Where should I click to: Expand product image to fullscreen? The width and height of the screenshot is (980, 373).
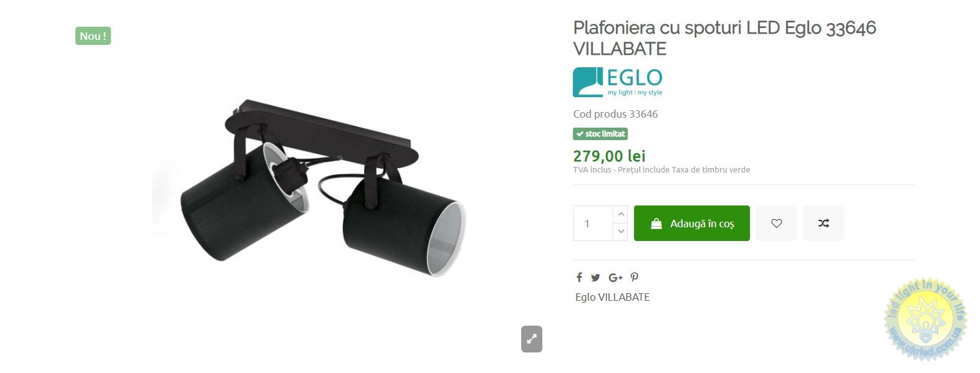532,339
